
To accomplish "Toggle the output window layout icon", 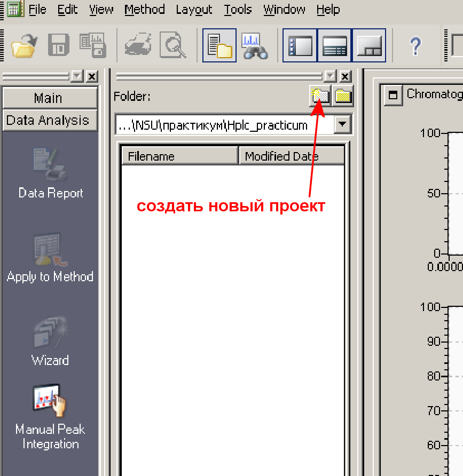I will [369, 45].
